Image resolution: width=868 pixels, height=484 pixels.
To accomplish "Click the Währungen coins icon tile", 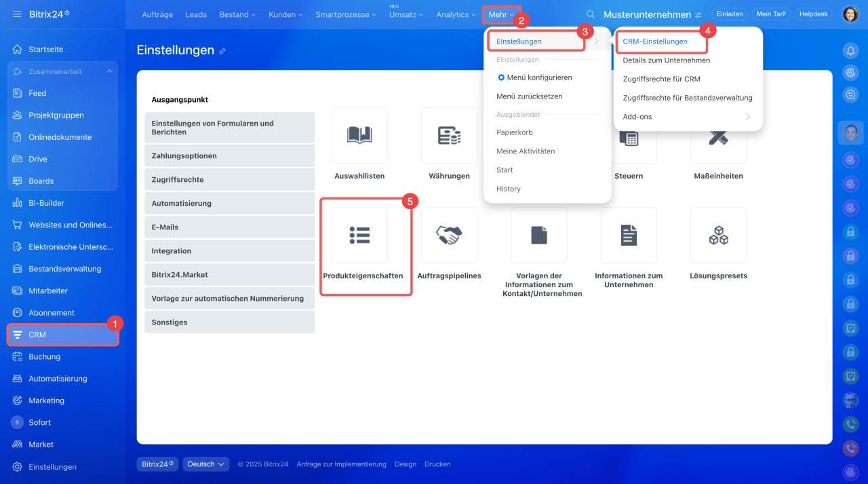I will (x=449, y=136).
